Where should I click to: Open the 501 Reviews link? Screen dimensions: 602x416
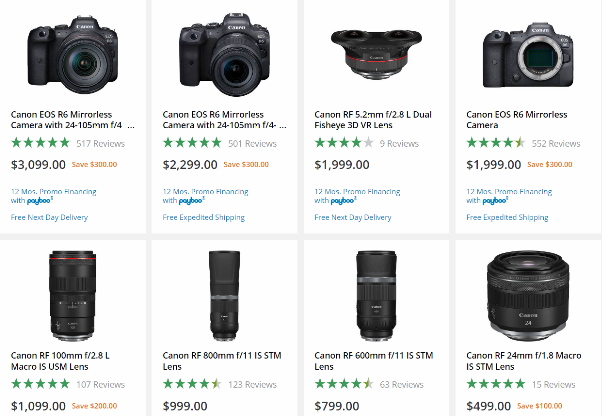point(252,144)
